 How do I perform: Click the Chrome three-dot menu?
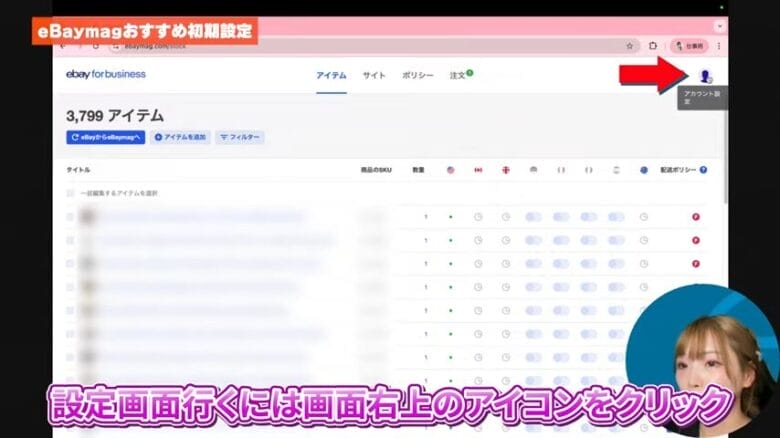tap(718, 46)
